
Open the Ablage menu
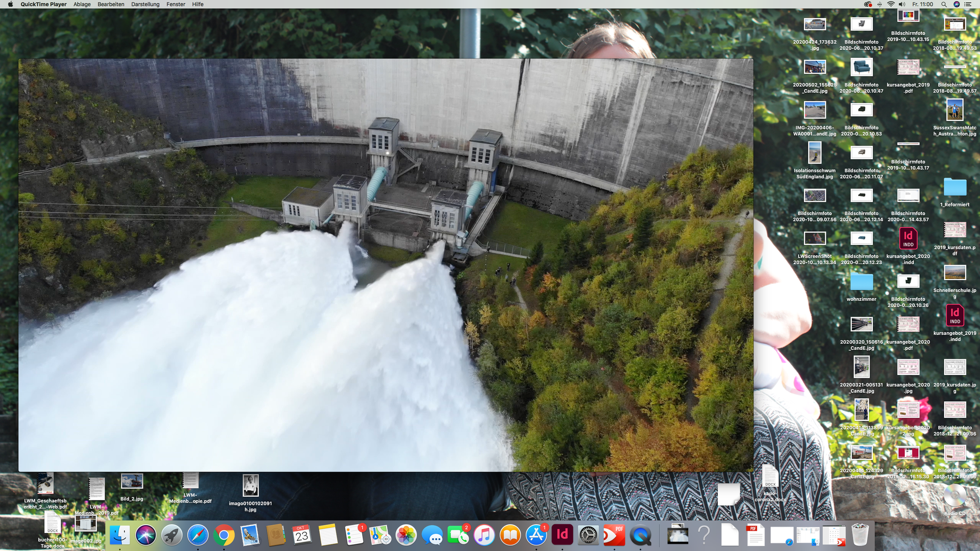pyautogui.click(x=82, y=4)
